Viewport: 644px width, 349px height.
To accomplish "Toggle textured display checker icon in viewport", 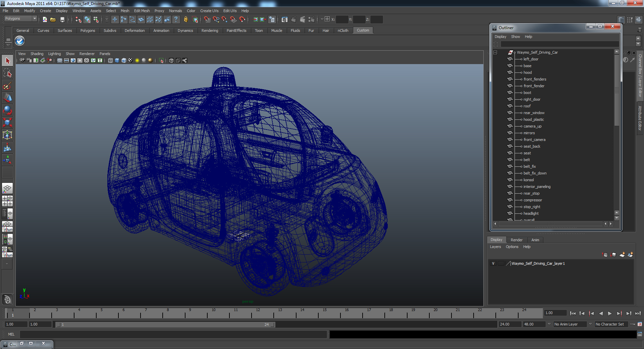I will point(130,60).
